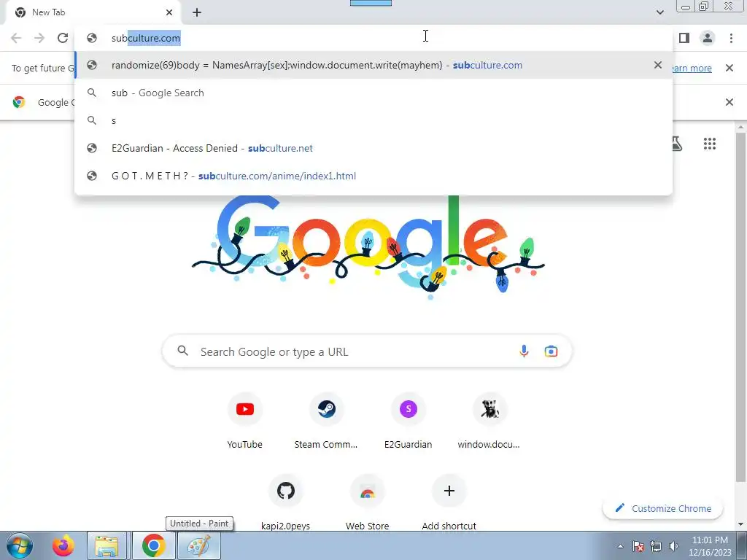Remove the randomize(69)body suggestion with its X

pyautogui.click(x=658, y=65)
